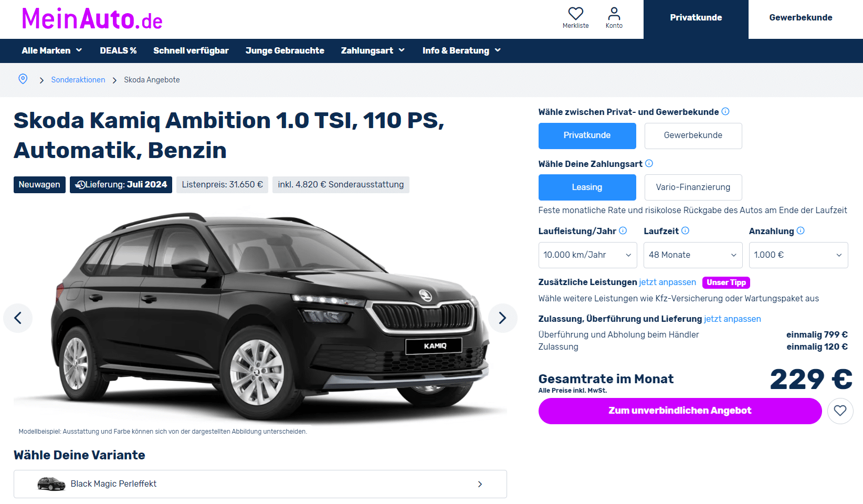
Task: Select Privatkunde option button
Action: [x=587, y=135]
